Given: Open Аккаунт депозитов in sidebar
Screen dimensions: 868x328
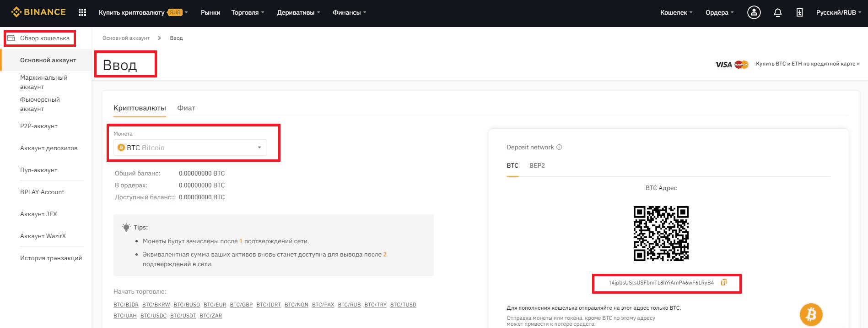Looking at the screenshot, I should tap(49, 148).
